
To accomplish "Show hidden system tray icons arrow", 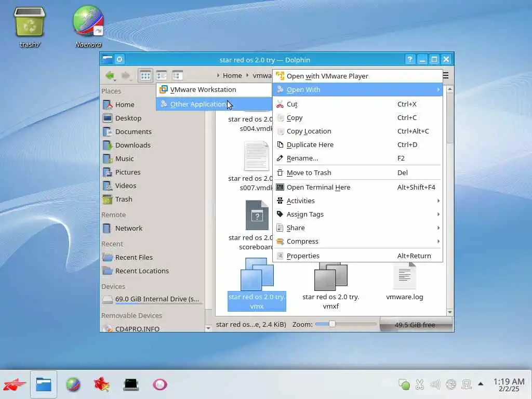I will click(481, 384).
